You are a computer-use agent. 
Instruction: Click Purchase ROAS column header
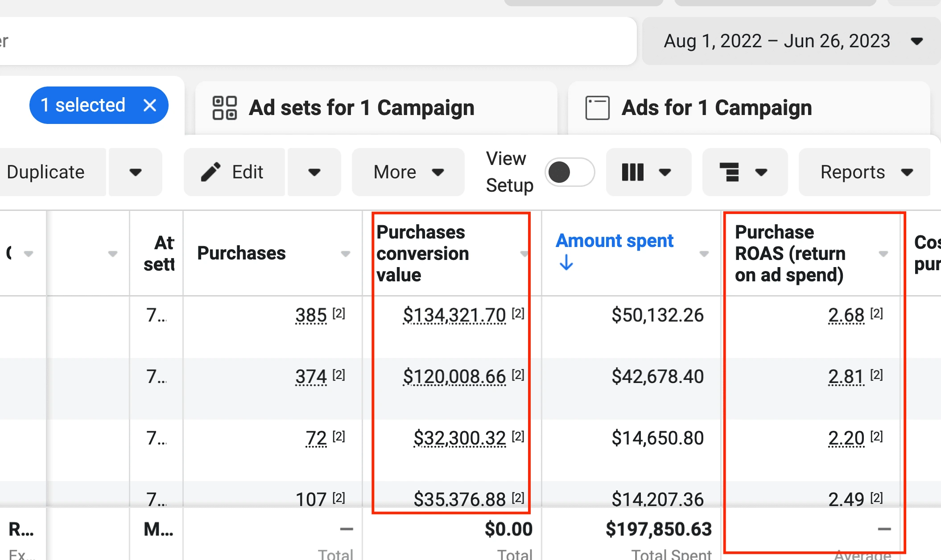[x=790, y=253]
